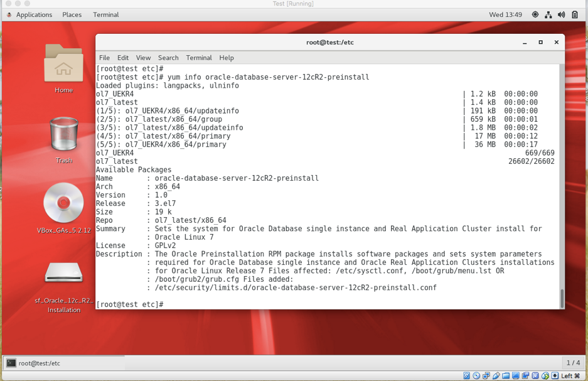Open the Terminal menu in terminal menubar
This screenshot has width=588, height=381.
199,58
